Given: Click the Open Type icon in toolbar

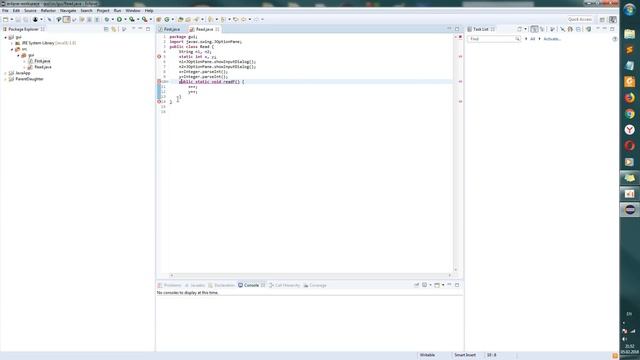Looking at the screenshot, I should 180,19.
